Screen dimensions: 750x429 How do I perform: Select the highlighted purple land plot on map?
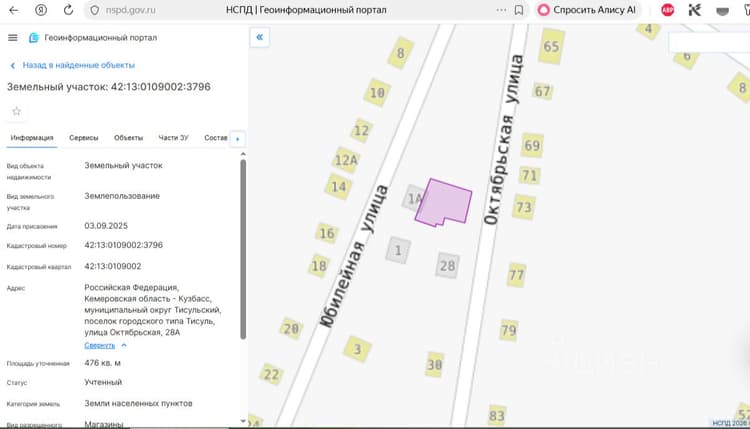click(443, 203)
